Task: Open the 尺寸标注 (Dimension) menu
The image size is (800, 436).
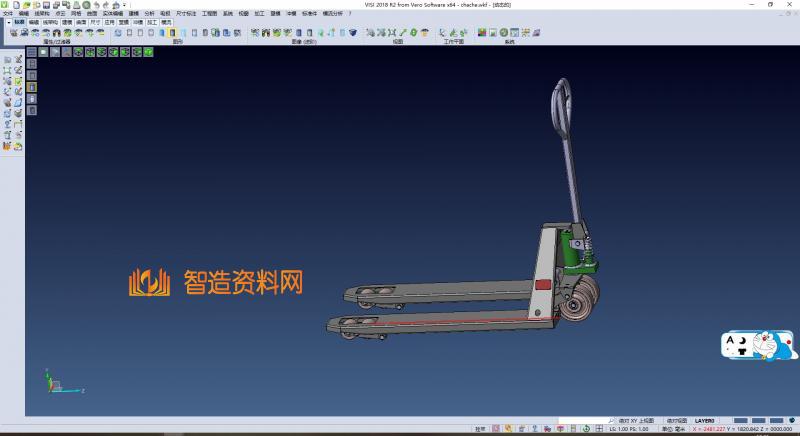Action: click(x=186, y=14)
